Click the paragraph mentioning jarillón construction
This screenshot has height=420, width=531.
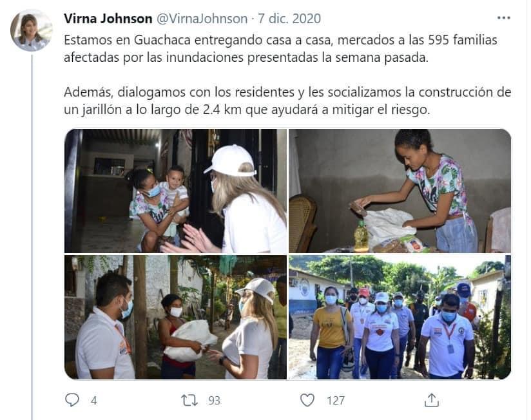pos(287,101)
